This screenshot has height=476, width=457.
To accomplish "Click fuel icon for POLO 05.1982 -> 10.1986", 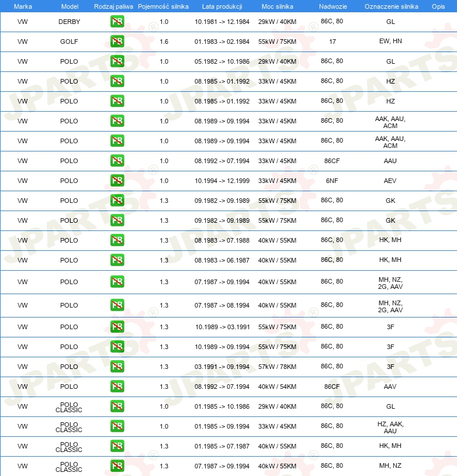I will click(x=117, y=61).
